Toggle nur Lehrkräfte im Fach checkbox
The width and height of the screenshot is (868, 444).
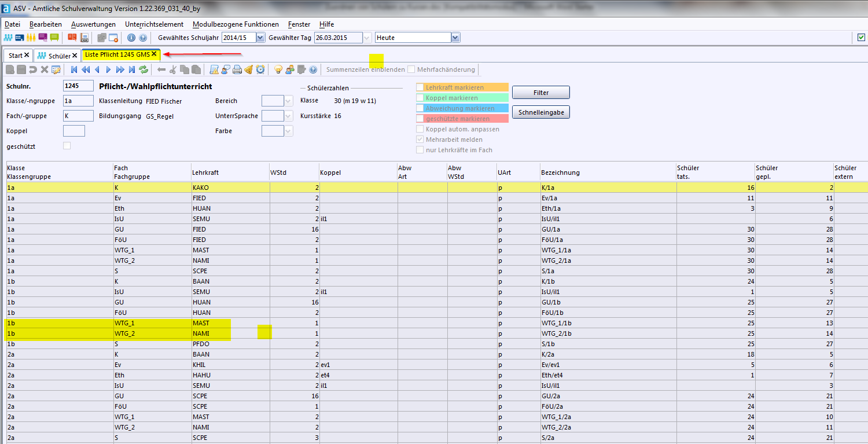[420, 150]
